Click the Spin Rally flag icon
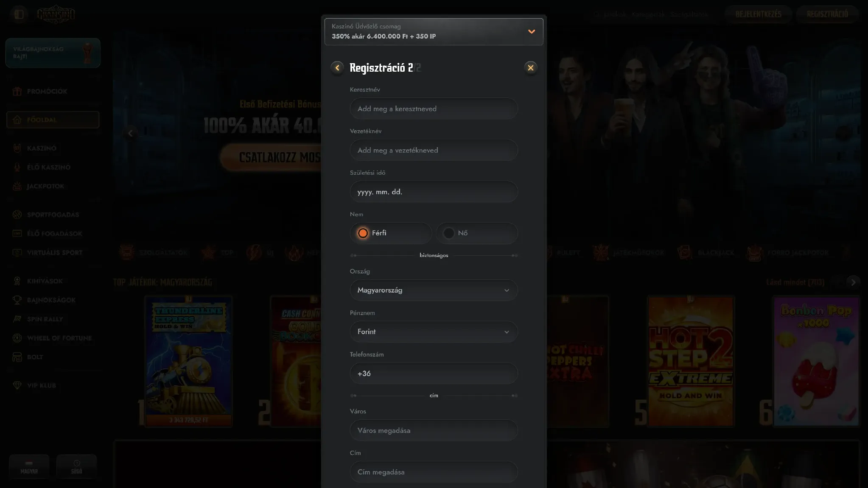 pos(17,319)
